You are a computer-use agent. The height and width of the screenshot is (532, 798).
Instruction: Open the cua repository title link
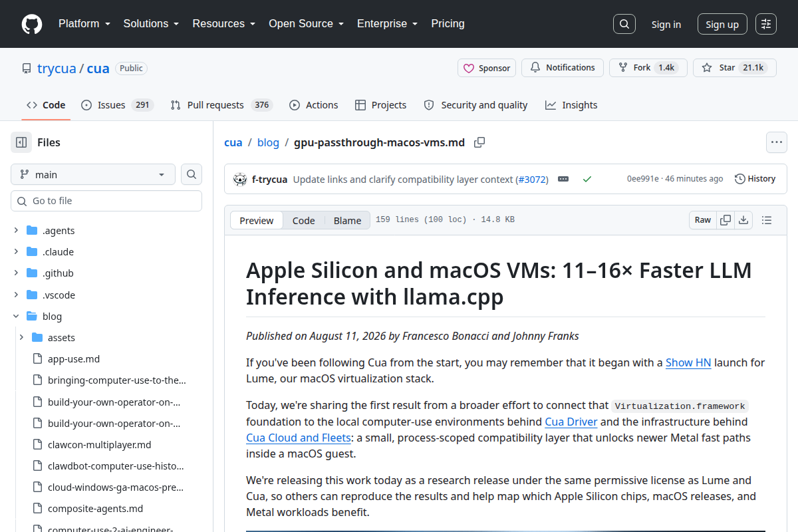[98, 68]
